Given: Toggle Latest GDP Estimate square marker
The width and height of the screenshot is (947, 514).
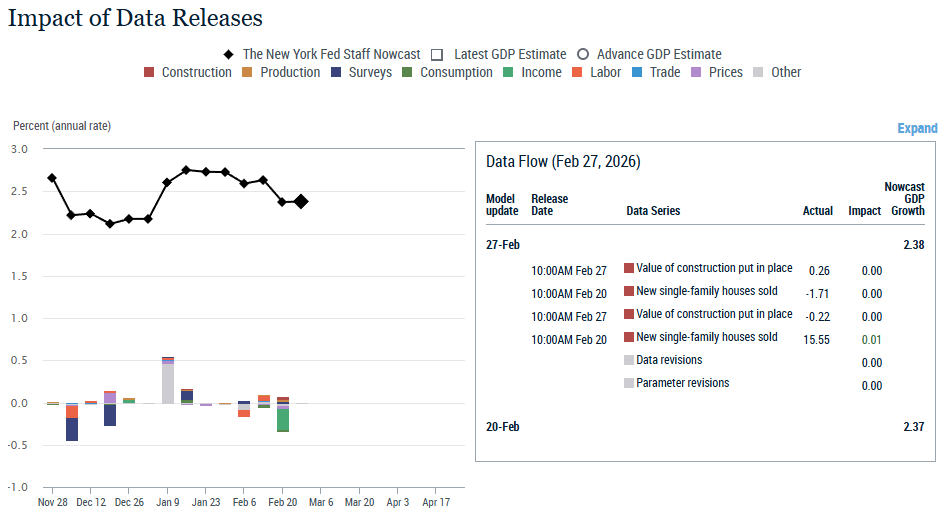Looking at the screenshot, I should point(438,54).
